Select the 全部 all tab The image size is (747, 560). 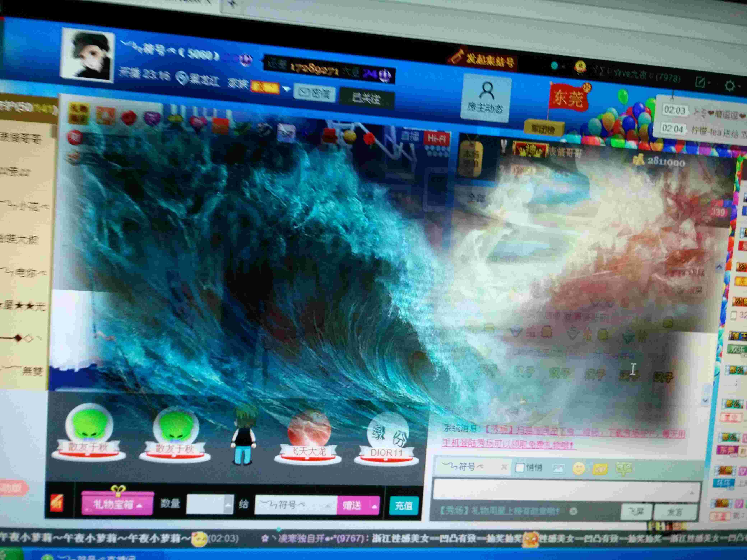tap(476, 197)
